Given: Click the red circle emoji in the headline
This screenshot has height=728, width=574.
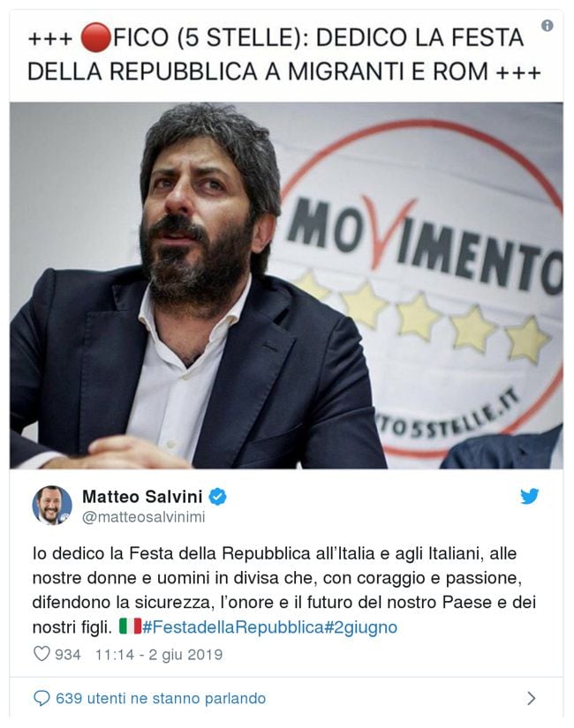Looking at the screenshot, I should 95,38.
